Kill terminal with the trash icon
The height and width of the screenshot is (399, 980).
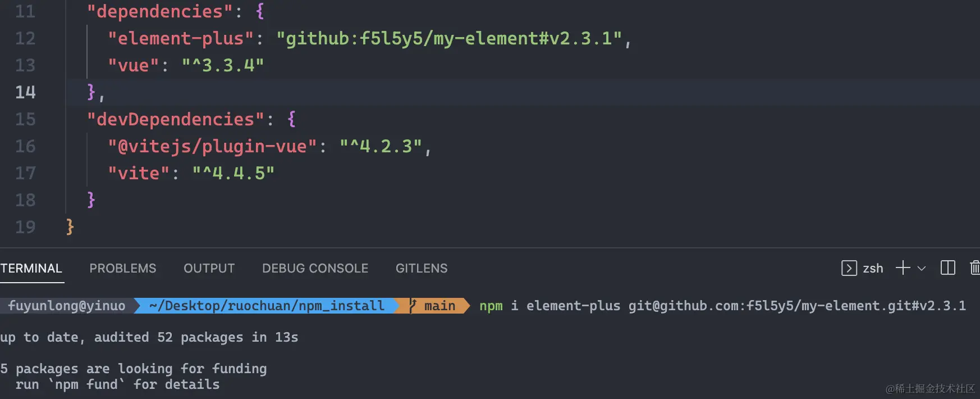[x=975, y=268]
